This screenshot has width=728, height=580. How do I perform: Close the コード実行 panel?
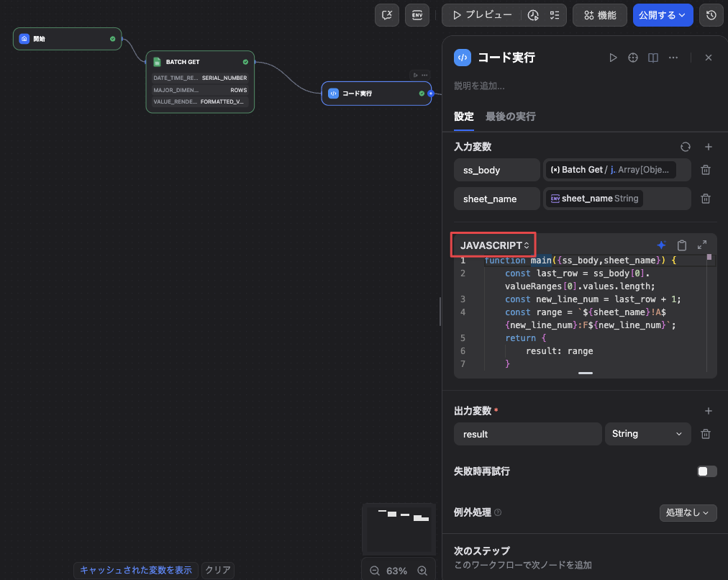[x=708, y=58]
